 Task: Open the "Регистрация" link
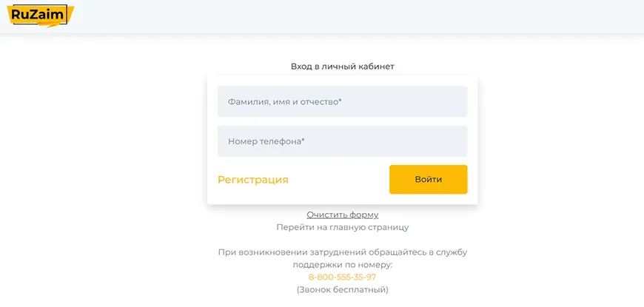coord(252,180)
